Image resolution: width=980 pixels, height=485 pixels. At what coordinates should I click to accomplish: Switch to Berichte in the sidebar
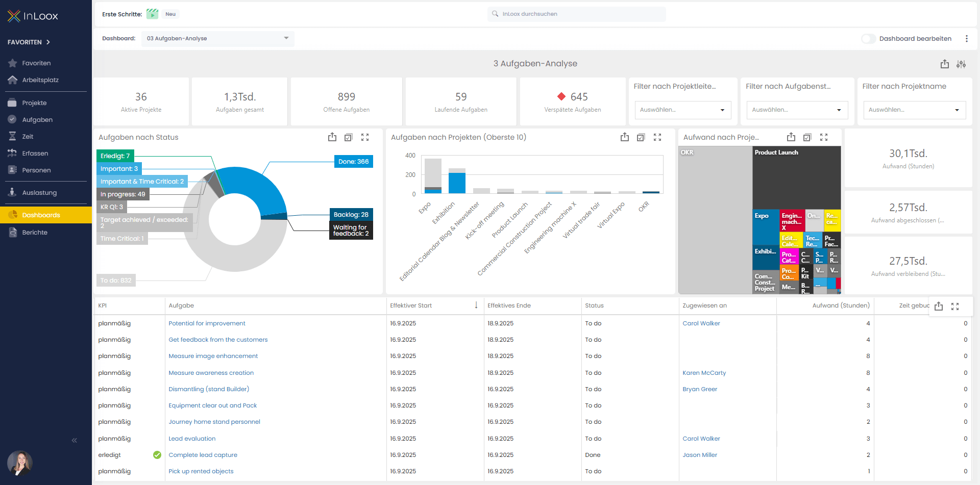pos(35,232)
